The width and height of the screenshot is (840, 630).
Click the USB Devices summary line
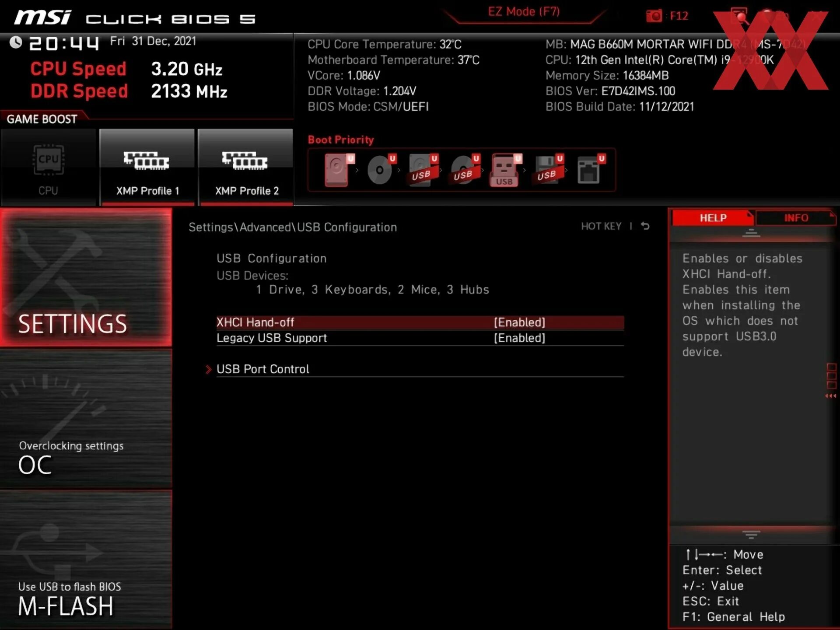372,290
